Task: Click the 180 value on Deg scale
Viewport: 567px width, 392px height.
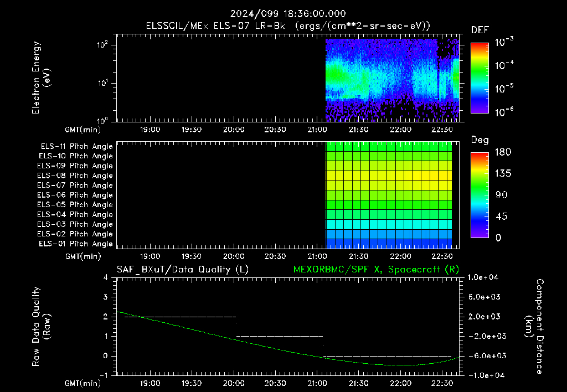Action: coord(503,152)
